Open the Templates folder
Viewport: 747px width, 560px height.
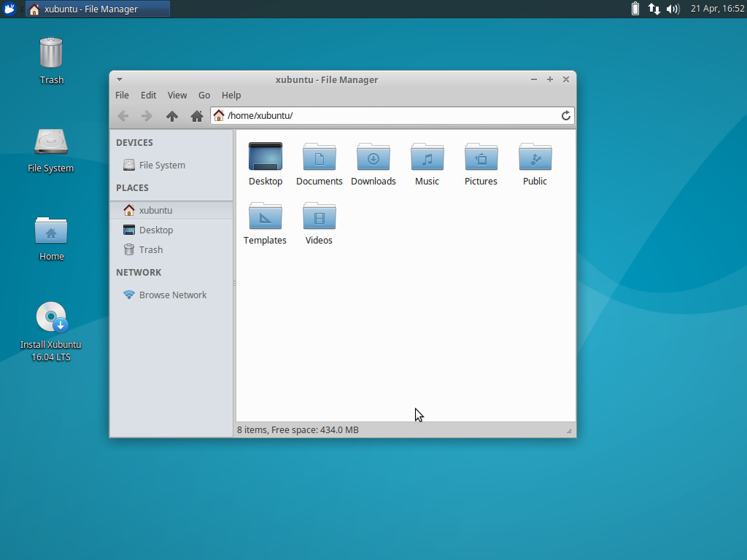265,216
